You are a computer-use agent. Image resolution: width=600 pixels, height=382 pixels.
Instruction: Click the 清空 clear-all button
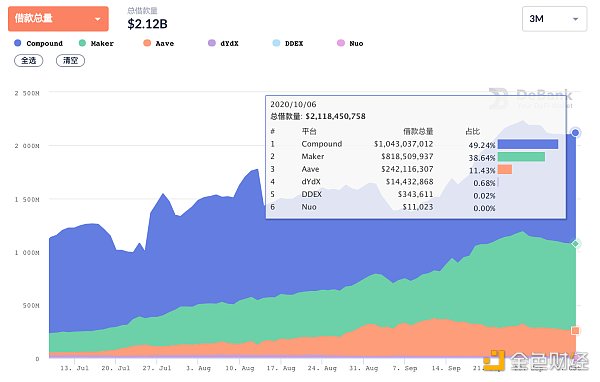point(70,60)
